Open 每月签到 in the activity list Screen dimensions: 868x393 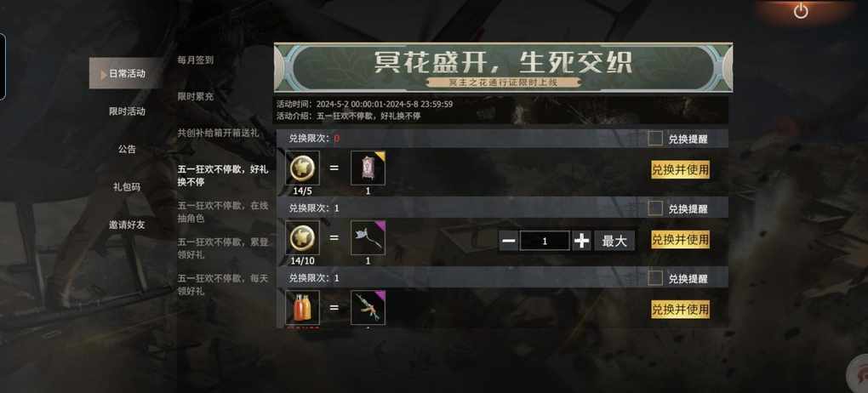196,60
